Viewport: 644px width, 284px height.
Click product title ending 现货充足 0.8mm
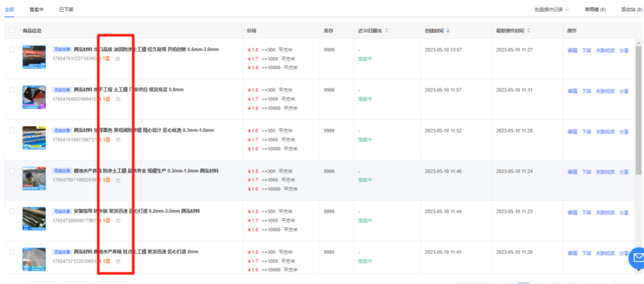[x=129, y=90]
